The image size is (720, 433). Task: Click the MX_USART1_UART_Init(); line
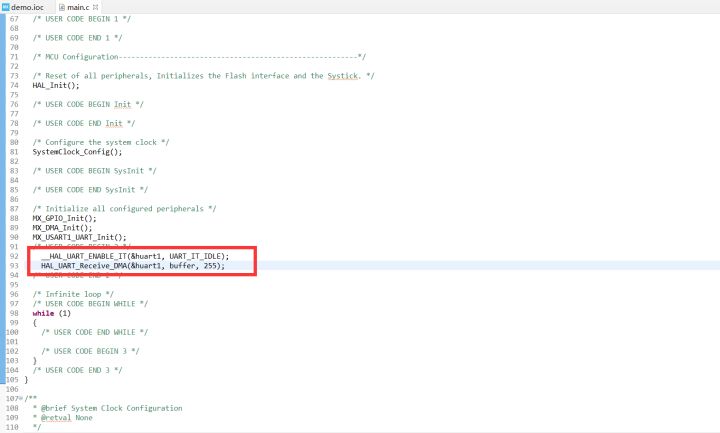click(79, 237)
